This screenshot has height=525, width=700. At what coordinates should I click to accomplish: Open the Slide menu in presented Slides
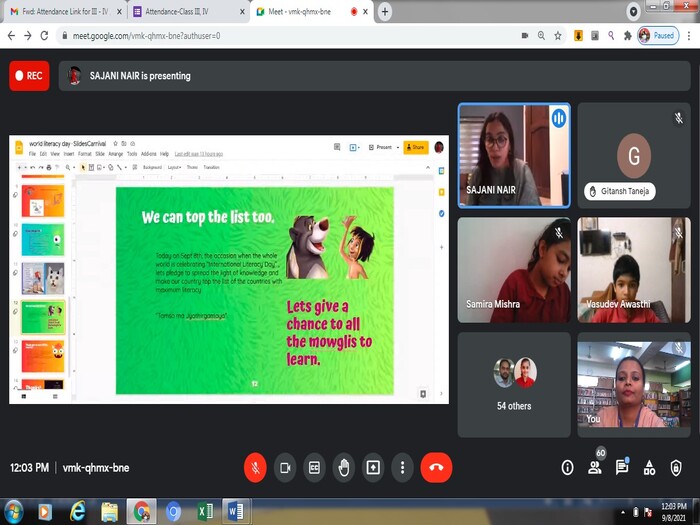click(100, 154)
